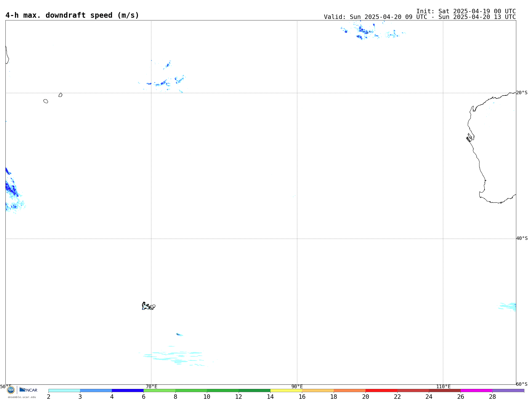
Task: Select the green 8–10 m/s swatch
Action: pyautogui.click(x=191, y=390)
